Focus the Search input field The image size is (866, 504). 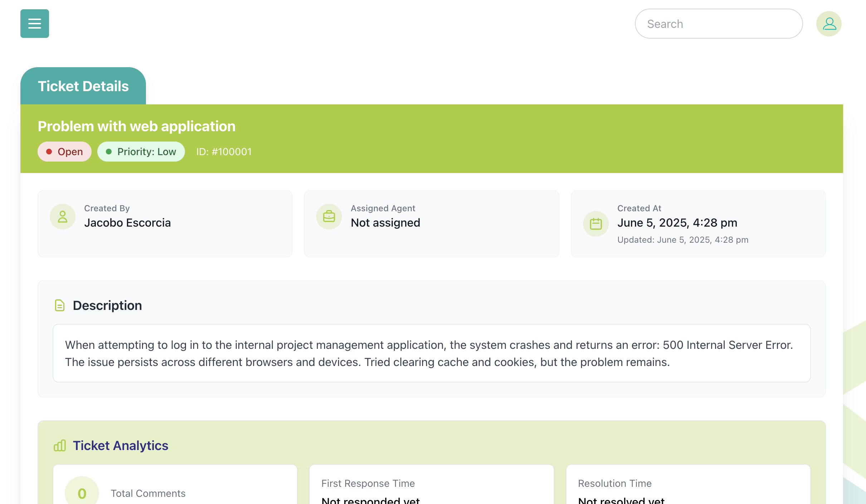click(718, 24)
